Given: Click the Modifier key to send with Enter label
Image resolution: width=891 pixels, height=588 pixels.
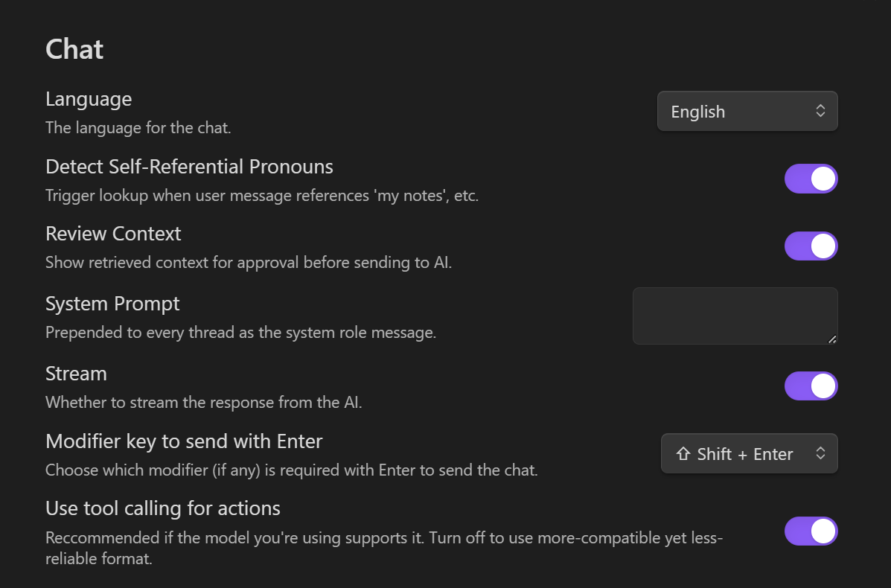Looking at the screenshot, I should tap(184, 441).
